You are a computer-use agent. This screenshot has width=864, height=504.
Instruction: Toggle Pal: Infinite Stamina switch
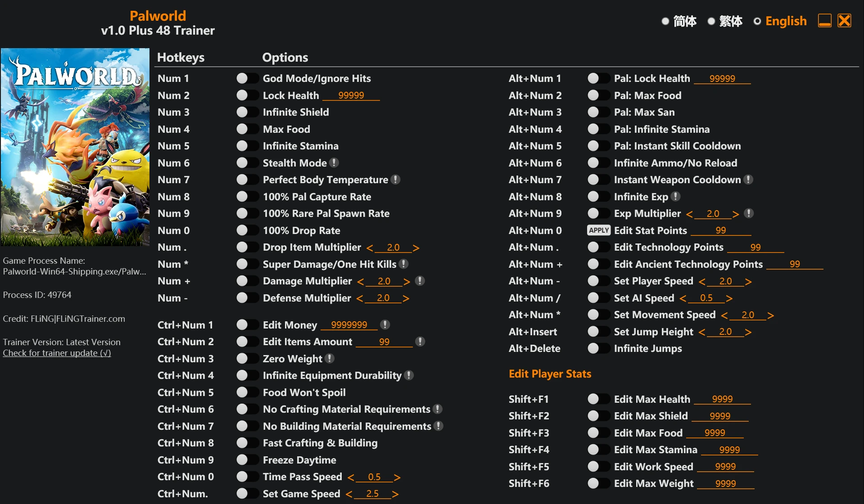coord(598,129)
